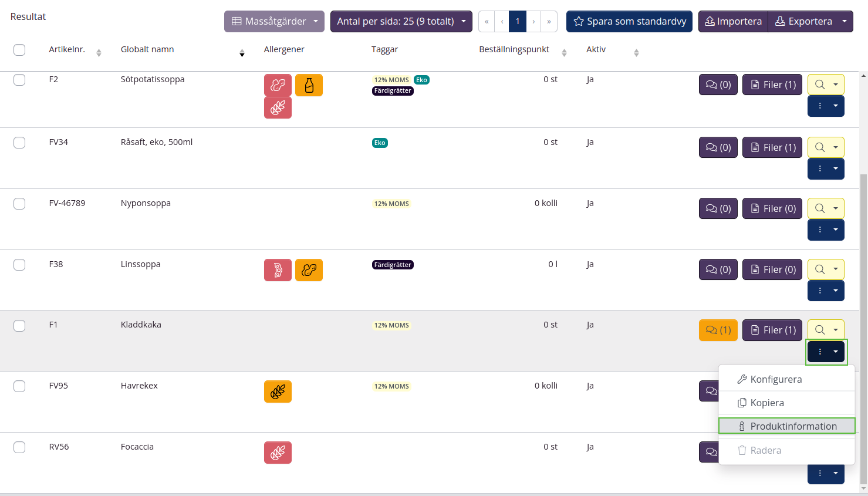Viewport: 868px width, 496px height.
Task: Click the peanut allergen icon for Linssoppa
Action: (x=309, y=270)
